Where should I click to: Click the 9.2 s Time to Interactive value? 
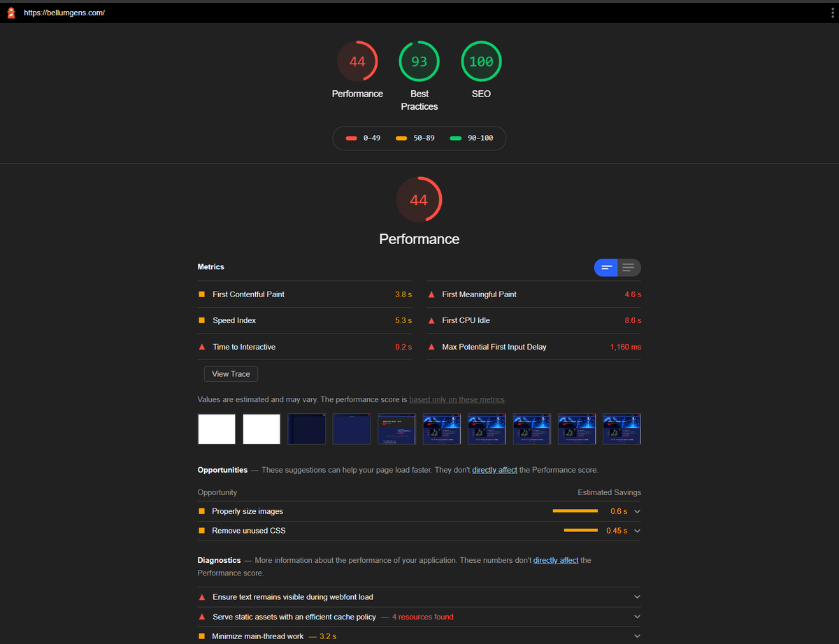(x=403, y=347)
